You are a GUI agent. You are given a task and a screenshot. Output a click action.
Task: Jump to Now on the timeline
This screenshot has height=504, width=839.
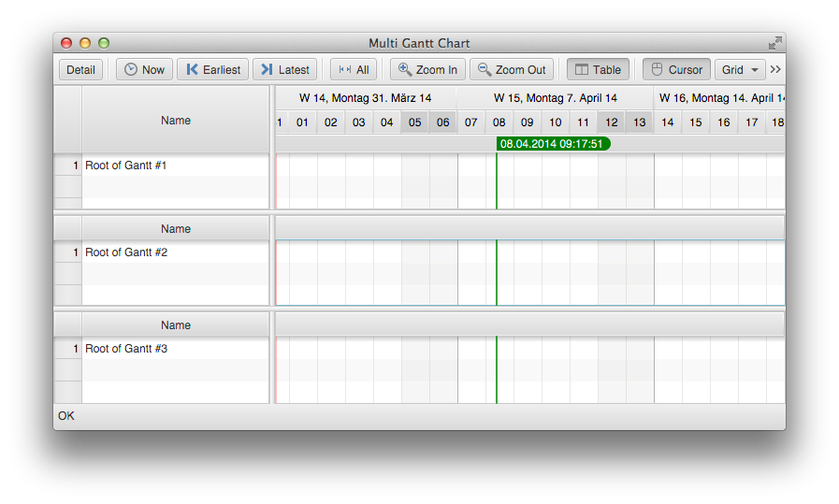pos(144,69)
